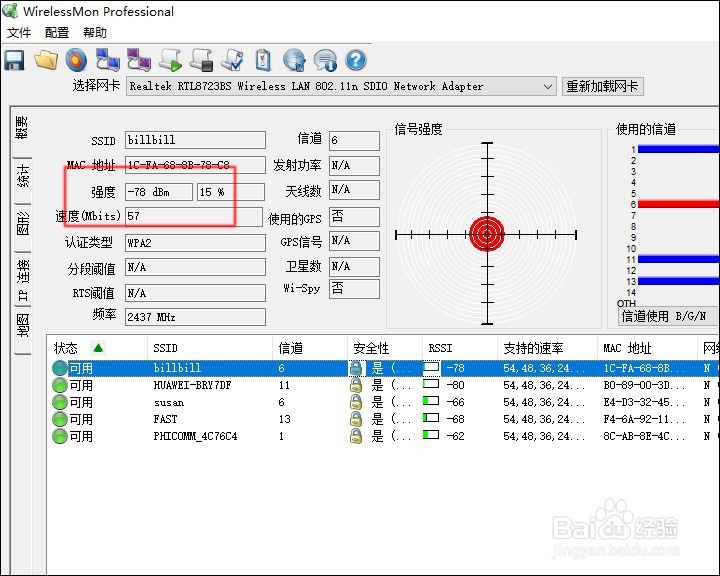The height and width of the screenshot is (576, 720).
Task: Sort by 状态 column header
Action: (97, 348)
